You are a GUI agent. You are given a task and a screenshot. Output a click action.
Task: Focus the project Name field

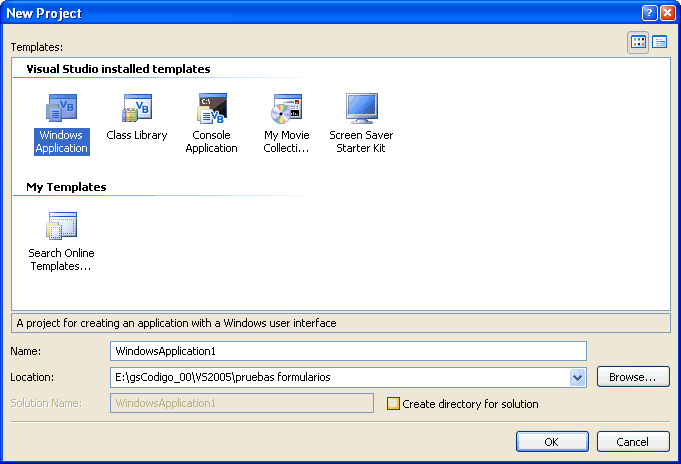348,351
